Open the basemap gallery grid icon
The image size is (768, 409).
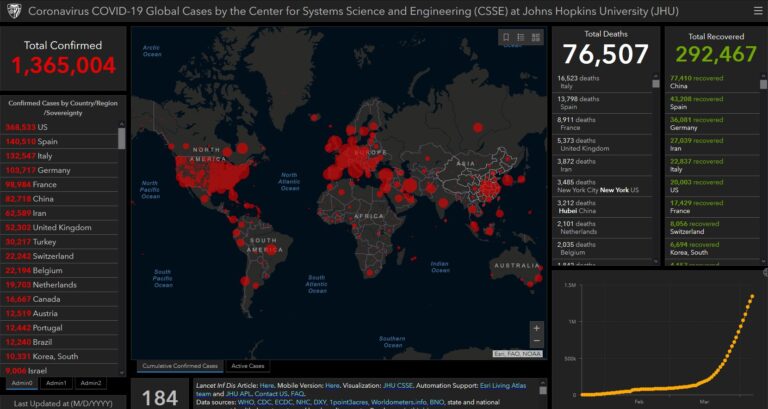point(536,37)
